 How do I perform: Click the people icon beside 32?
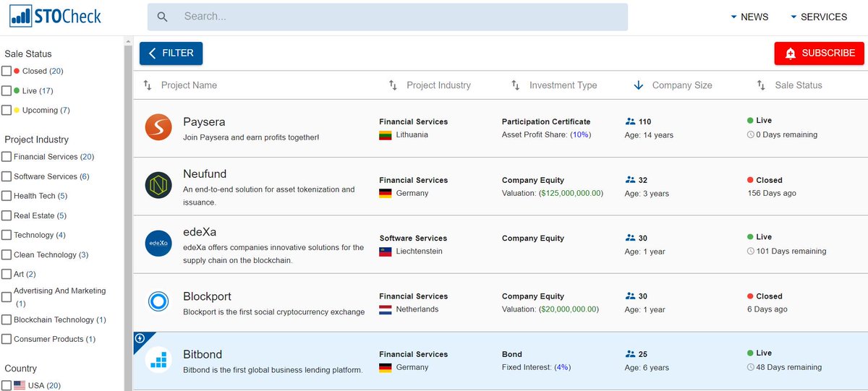(630, 180)
